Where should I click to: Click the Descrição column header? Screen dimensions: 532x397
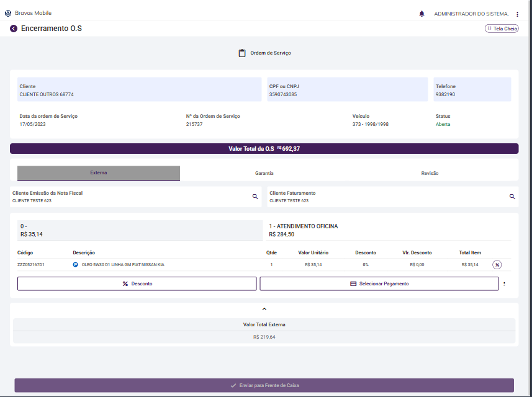tap(84, 253)
